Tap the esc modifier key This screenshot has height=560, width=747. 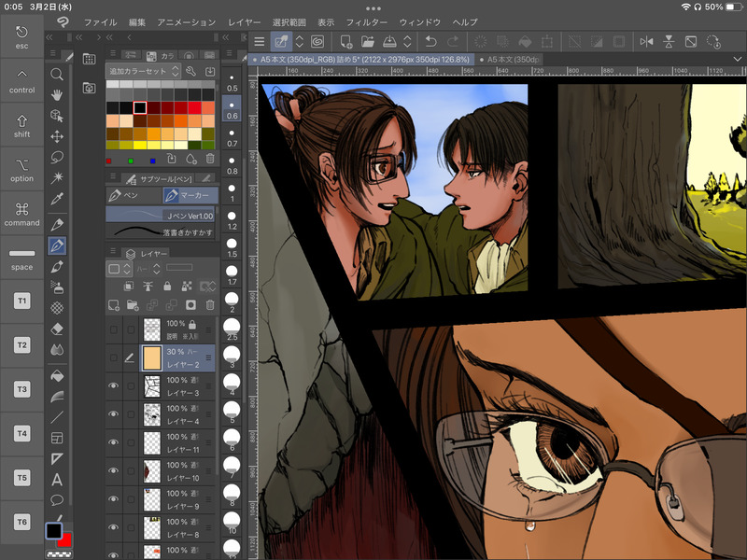[x=21, y=36]
